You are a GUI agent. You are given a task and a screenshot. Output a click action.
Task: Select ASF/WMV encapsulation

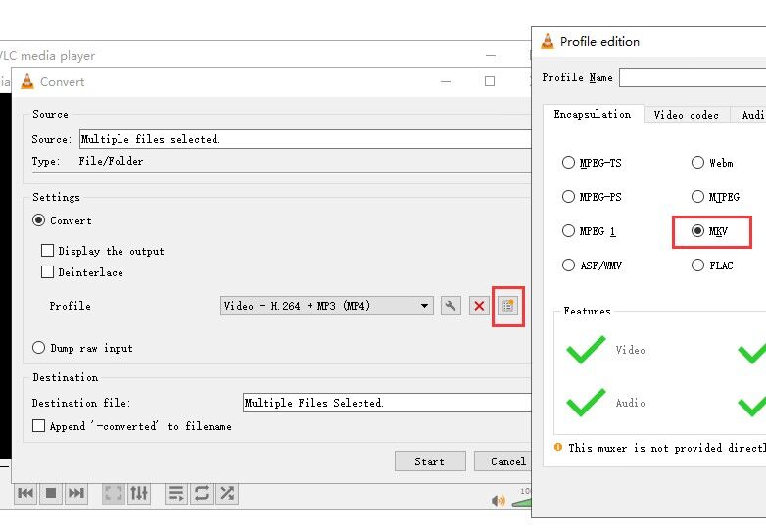click(x=568, y=266)
